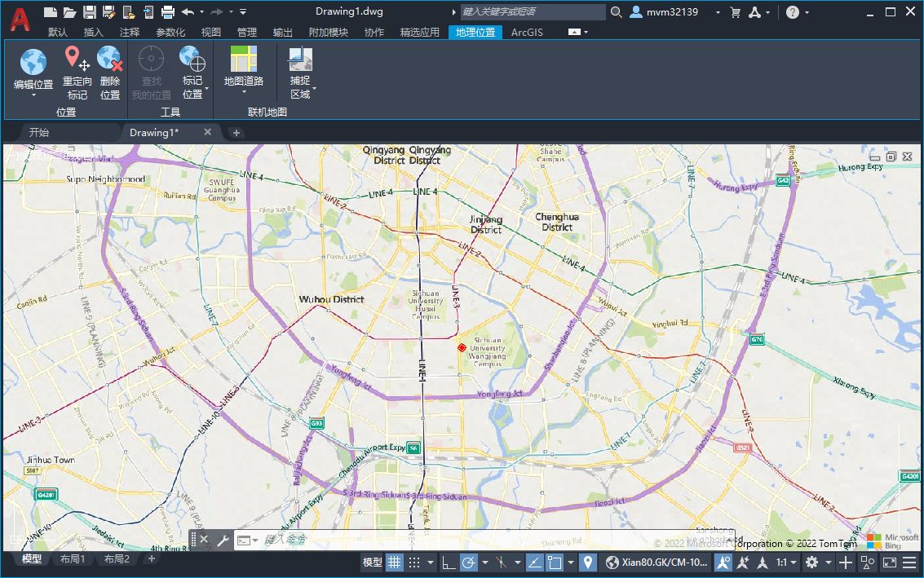Screen dimensions: 924x578
Task: Click the Plot printer icon in quick access toolbar
Action: click(168, 11)
